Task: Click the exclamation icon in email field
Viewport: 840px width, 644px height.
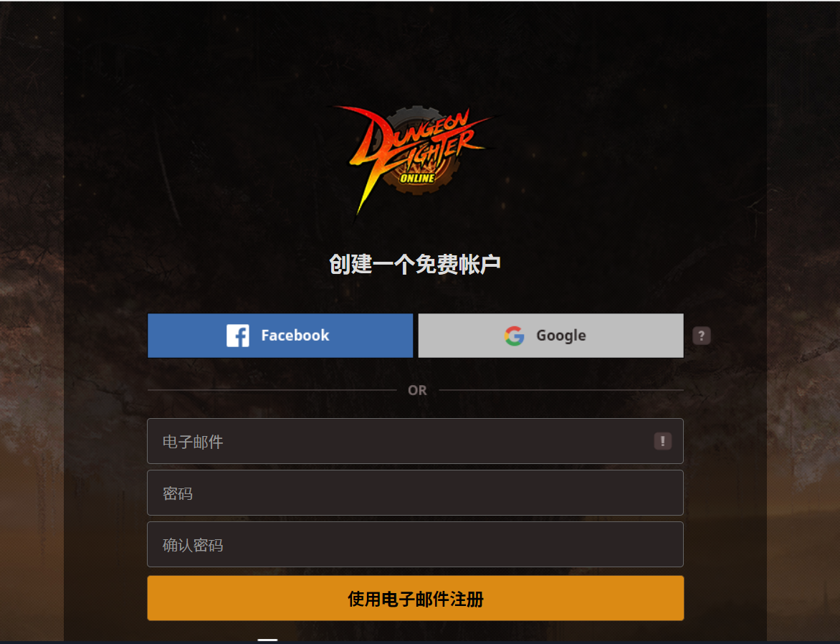Action: (663, 441)
